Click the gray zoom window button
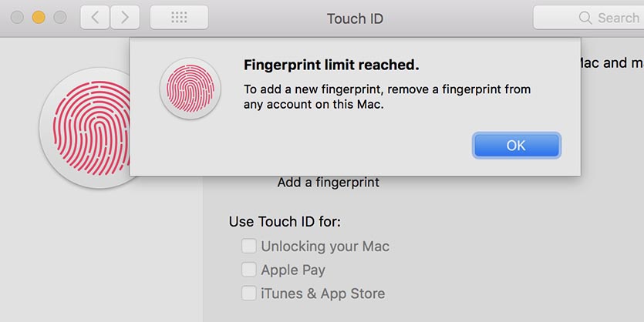644x322 pixels. pyautogui.click(x=60, y=17)
